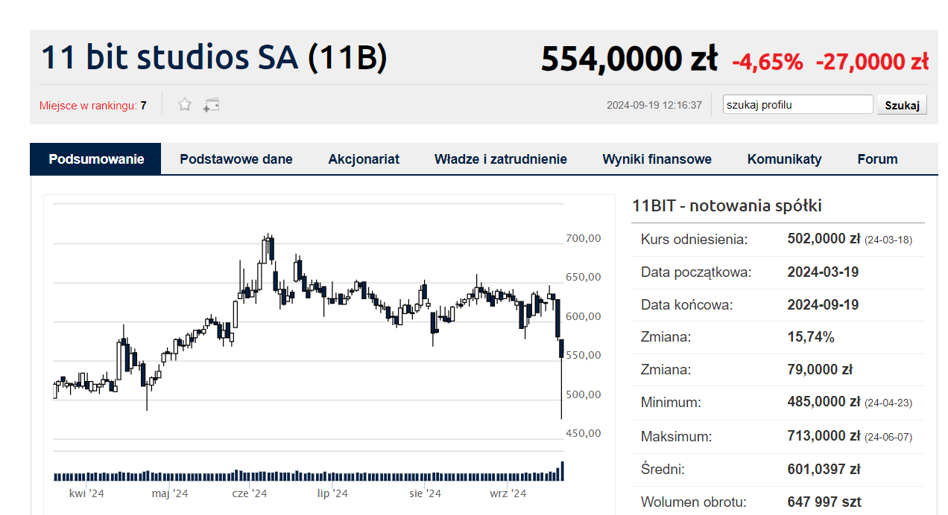The image size is (948, 515).
Task: Click the 450,00 chart axis label
Action: point(583,433)
